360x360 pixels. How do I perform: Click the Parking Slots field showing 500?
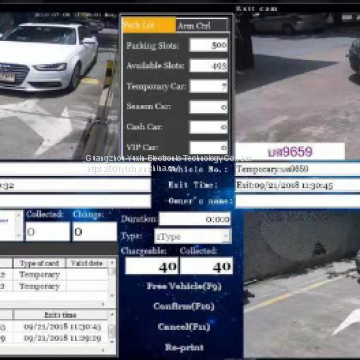tap(209, 45)
